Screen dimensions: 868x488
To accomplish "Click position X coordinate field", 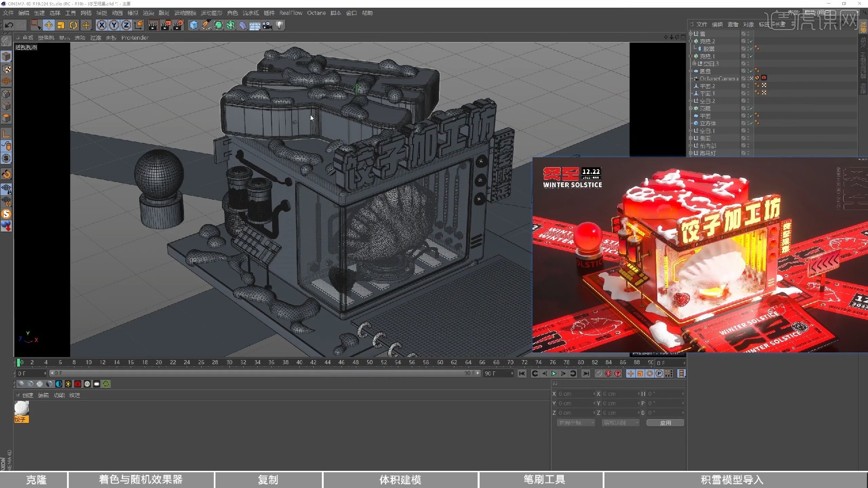I will (x=575, y=394).
